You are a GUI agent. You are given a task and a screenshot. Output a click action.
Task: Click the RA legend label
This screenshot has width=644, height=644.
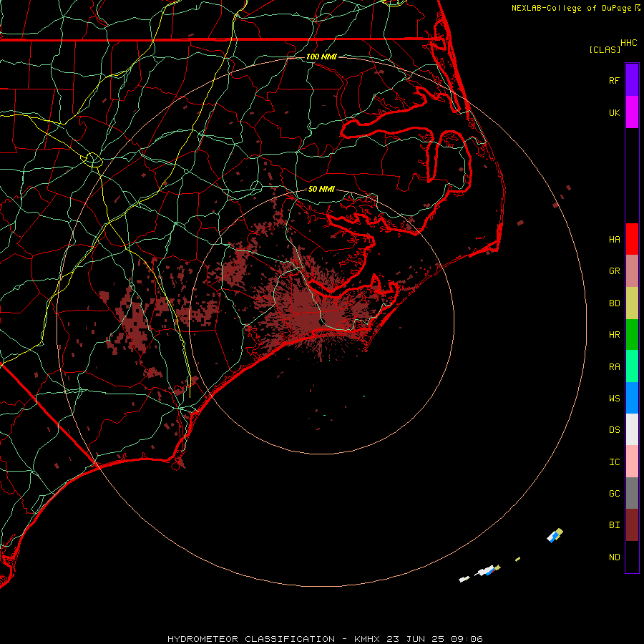pos(614,367)
